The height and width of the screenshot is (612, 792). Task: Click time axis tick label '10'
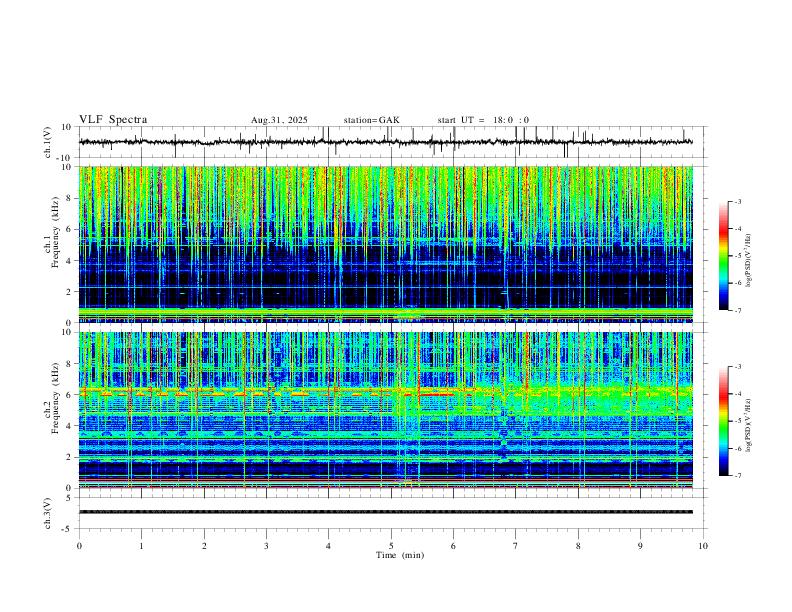click(x=703, y=546)
